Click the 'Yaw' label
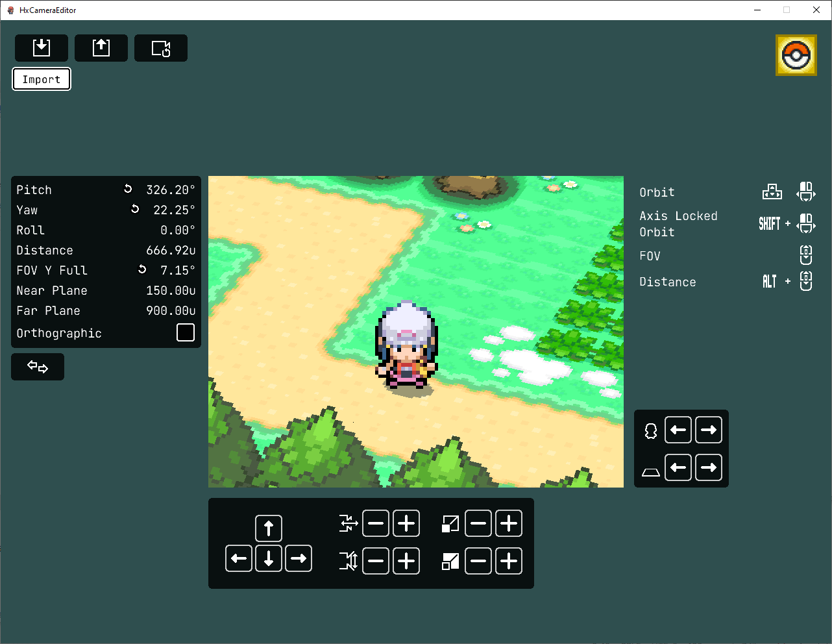Image resolution: width=832 pixels, height=644 pixels. [27, 210]
